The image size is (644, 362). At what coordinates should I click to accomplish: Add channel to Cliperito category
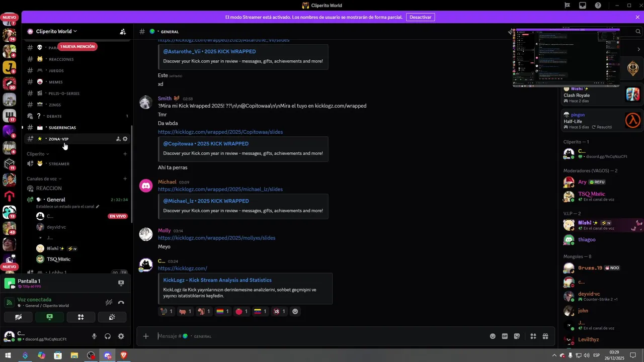(125, 154)
